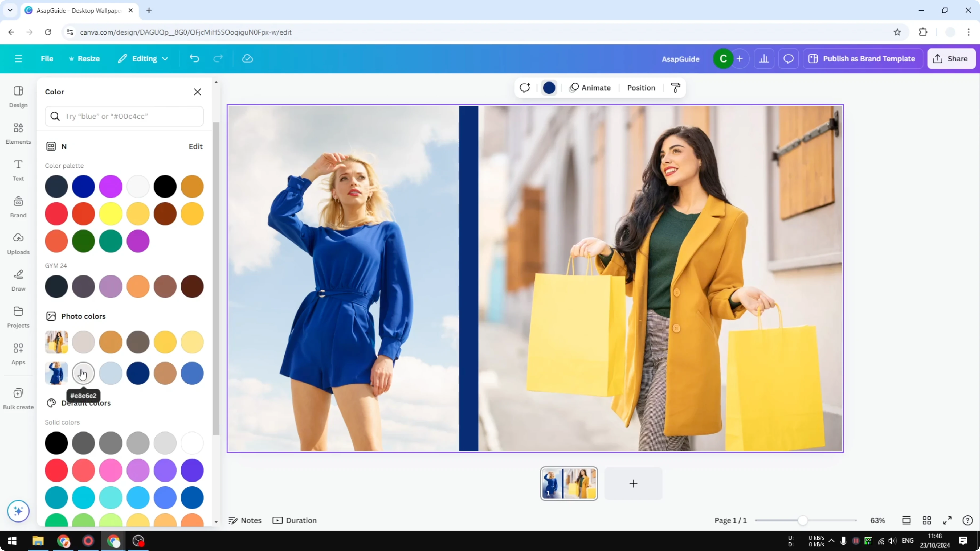Show document Notes
Viewport: 980px width, 551px height.
245,520
